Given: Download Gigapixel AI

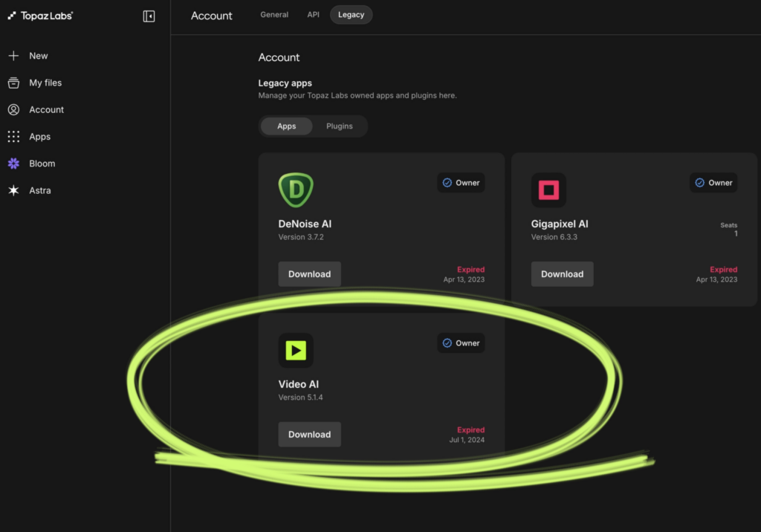Looking at the screenshot, I should (562, 273).
